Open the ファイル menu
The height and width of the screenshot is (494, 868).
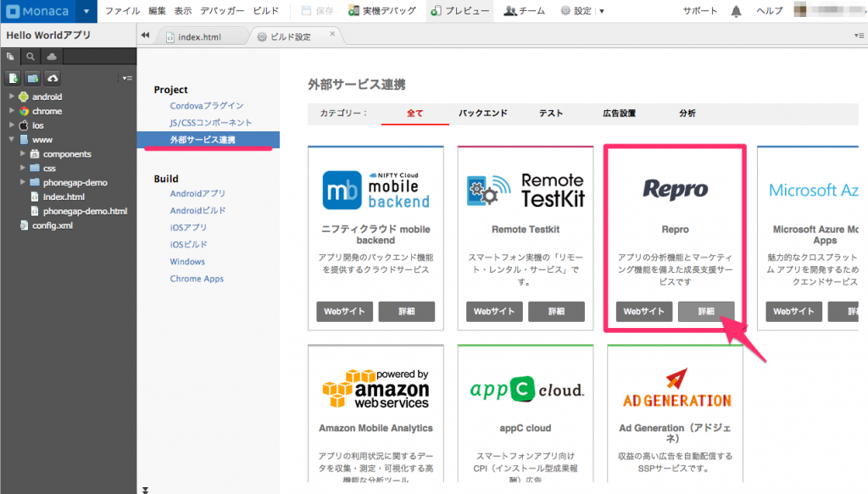(x=122, y=11)
